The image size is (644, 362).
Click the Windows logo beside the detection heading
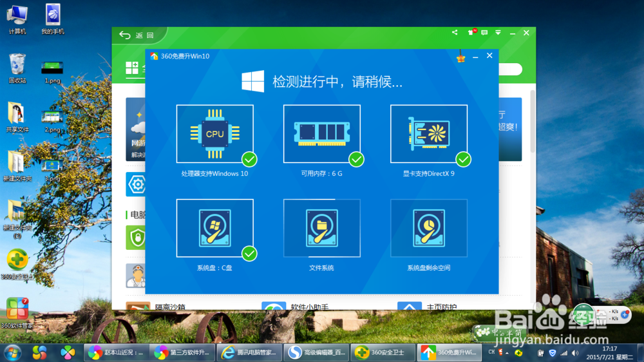252,81
